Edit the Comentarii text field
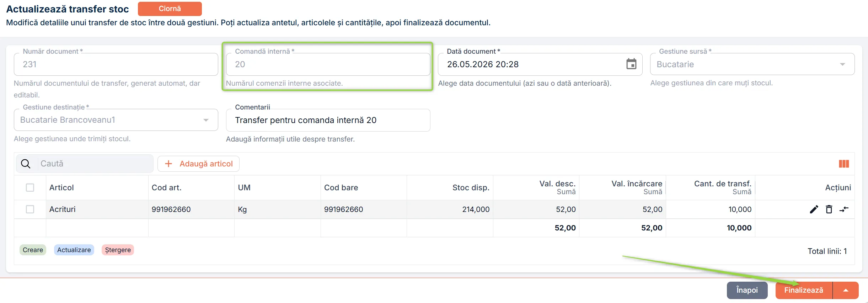Viewport: 868px width, 303px height. pos(328,120)
